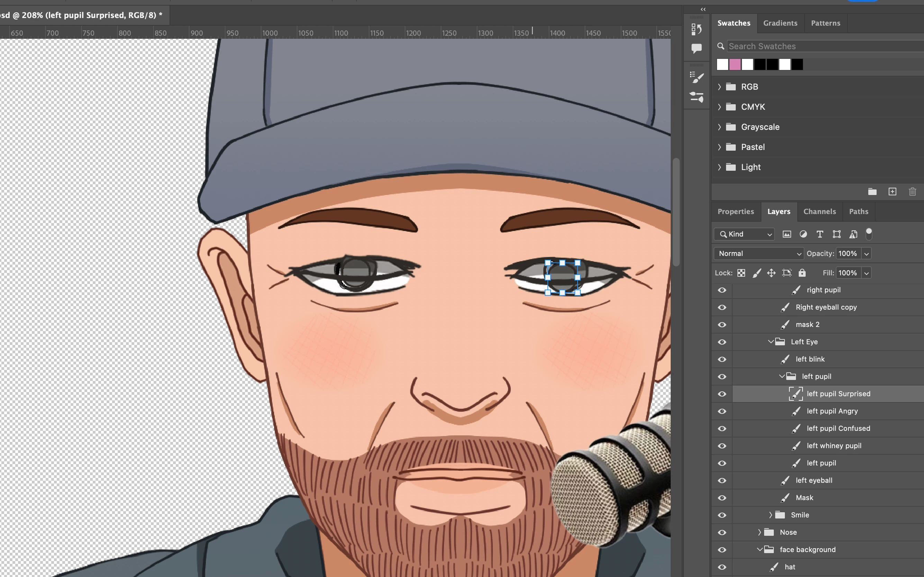Click the Create new swatch icon
This screenshot has width=924, height=577.
892,192
